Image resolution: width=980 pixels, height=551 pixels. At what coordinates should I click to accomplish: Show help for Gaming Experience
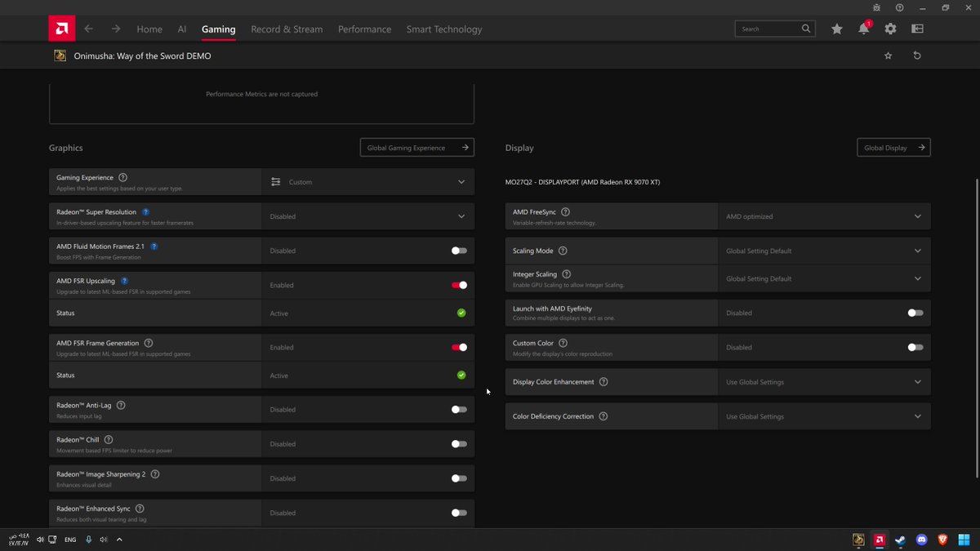(x=122, y=177)
